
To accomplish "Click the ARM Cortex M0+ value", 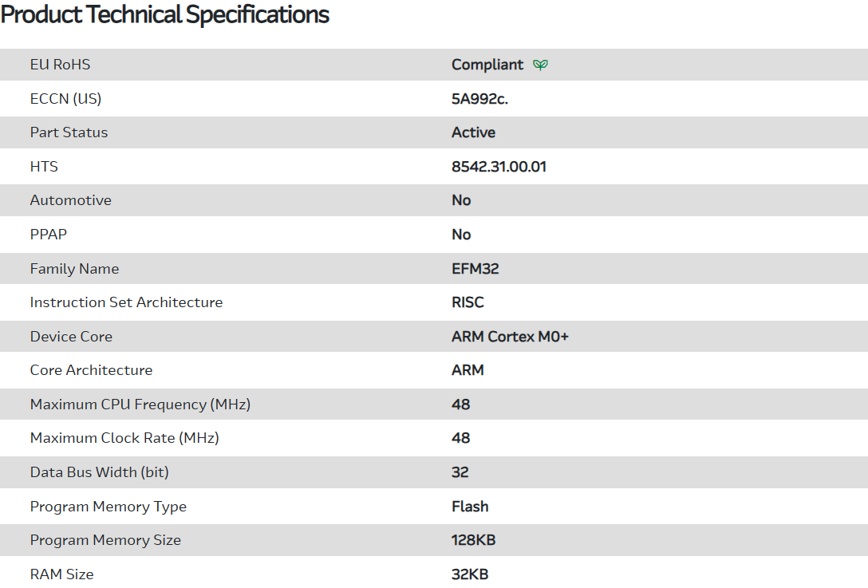I will [510, 337].
